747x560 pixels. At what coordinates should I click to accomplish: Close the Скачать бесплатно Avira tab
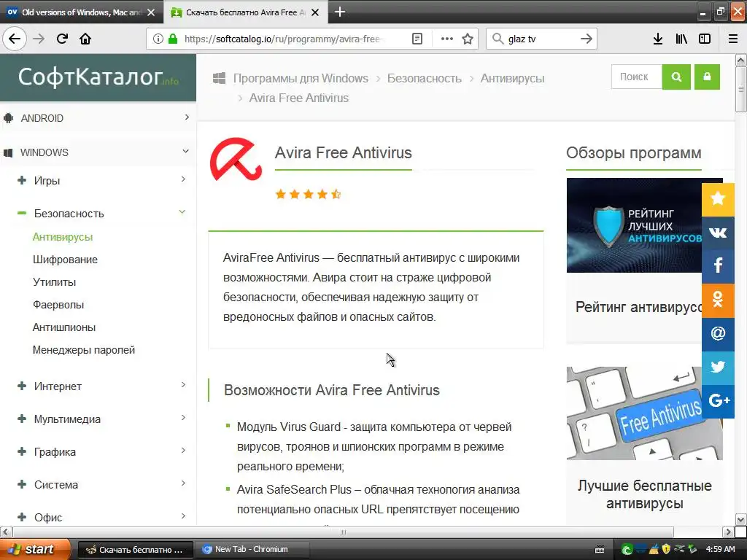pos(315,12)
